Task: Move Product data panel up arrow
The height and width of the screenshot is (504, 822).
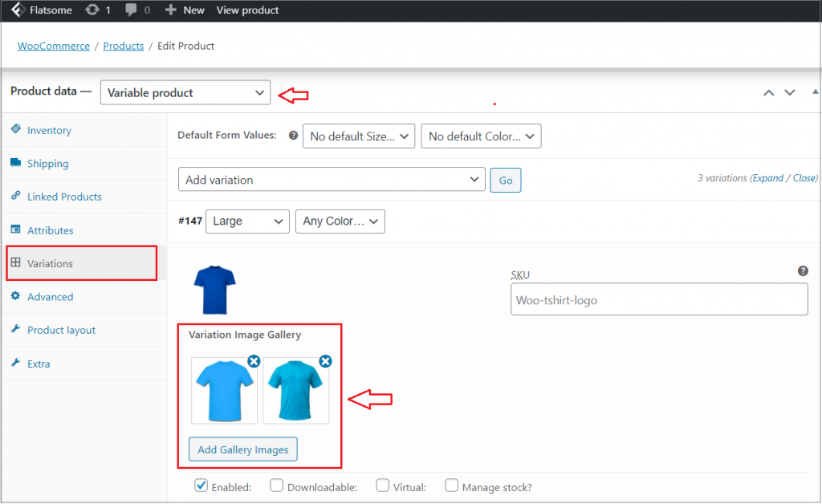Action: point(768,93)
